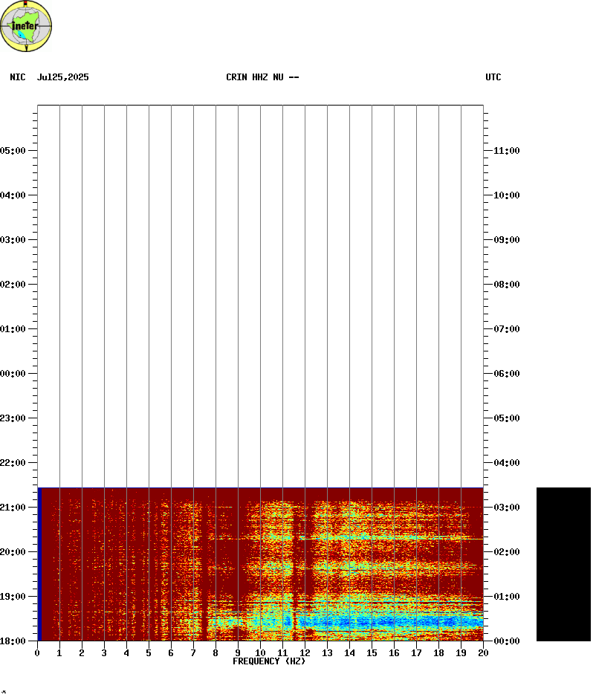Click frequency axis tick label 11
The width and height of the screenshot is (596, 700).
point(282,653)
